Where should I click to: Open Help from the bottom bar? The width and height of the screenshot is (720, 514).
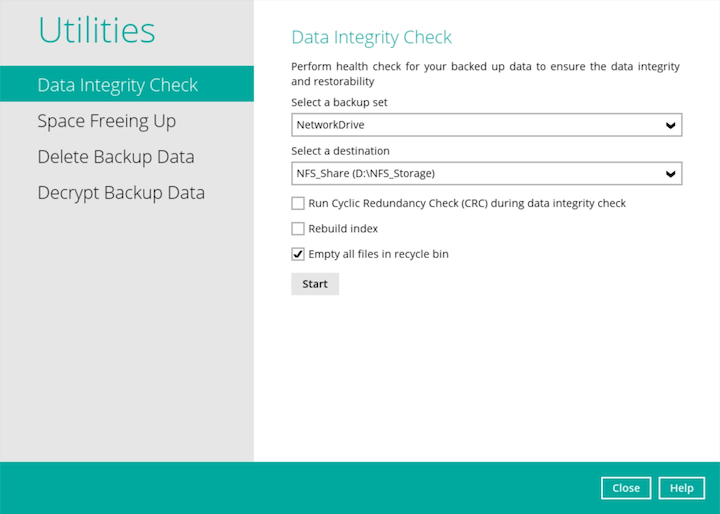pos(681,488)
